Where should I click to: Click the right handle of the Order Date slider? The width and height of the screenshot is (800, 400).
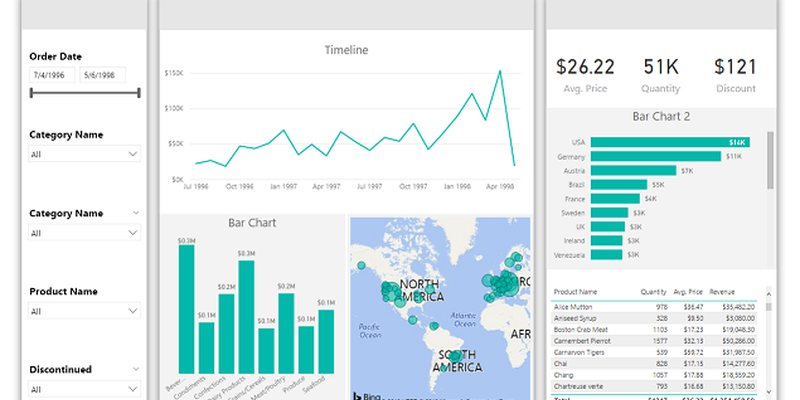[x=138, y=93]
